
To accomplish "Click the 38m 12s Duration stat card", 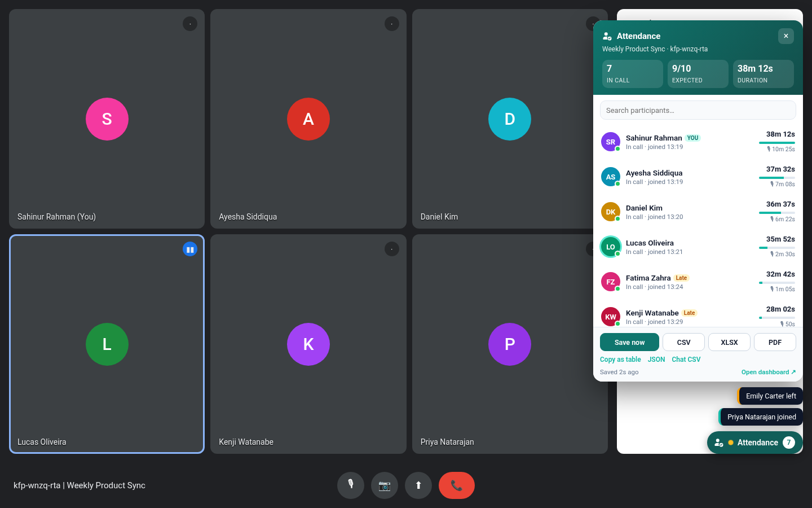I will click(x=764, y=74).
